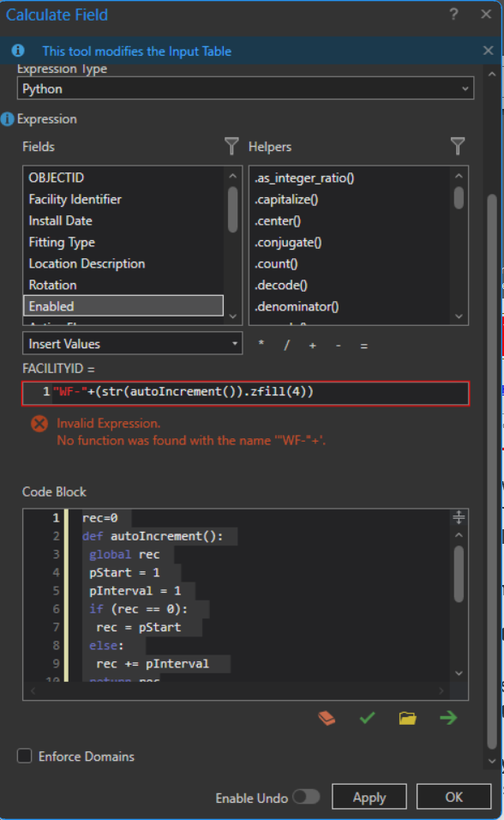Select the Enabled field in list
This screenshot has width=504, height=820.
[x=123, y=306]
